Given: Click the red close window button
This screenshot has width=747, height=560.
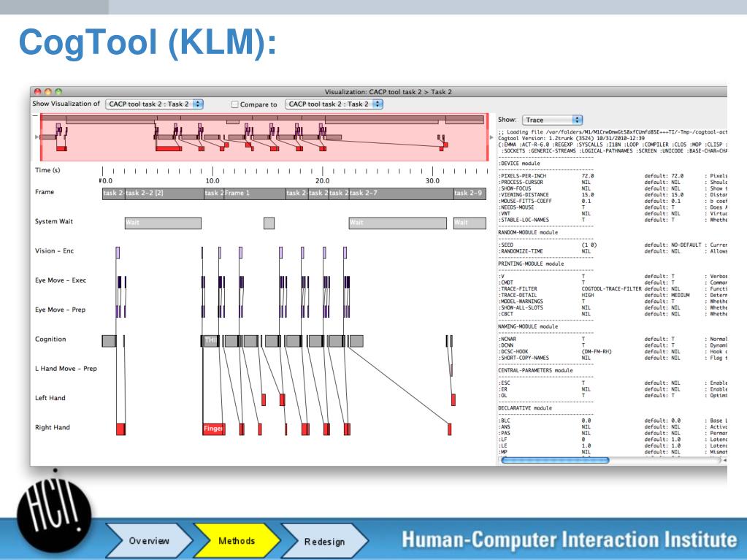Looking at the screenshot, I should (38, 91).
